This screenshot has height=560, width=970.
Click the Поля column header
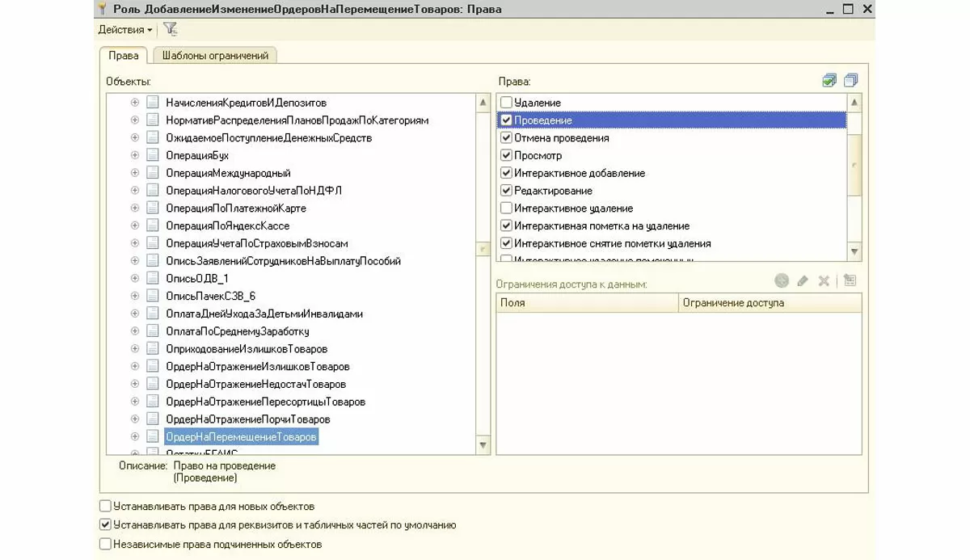[587, 303]
